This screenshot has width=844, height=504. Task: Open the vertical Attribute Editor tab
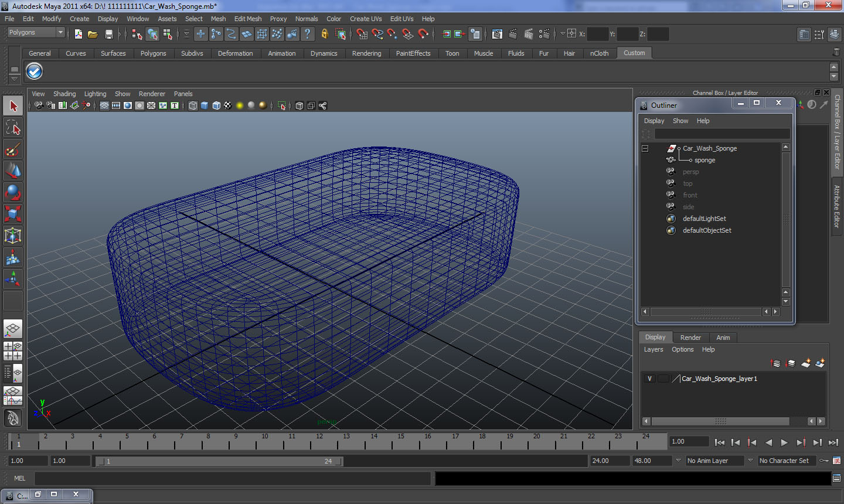(x=837, y=206)
